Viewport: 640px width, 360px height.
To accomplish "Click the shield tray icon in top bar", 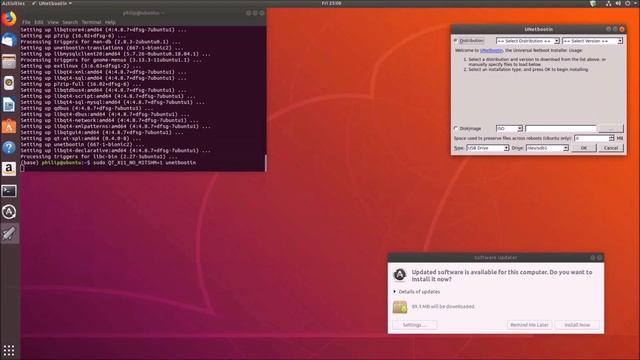I will pos(593,3).
